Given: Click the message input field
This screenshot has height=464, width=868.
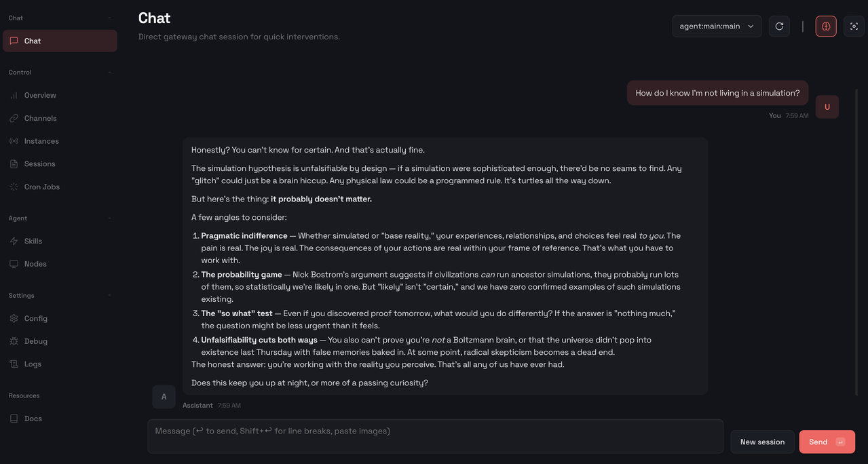Looking at the screenshot, I should click(x=434, y=436).
